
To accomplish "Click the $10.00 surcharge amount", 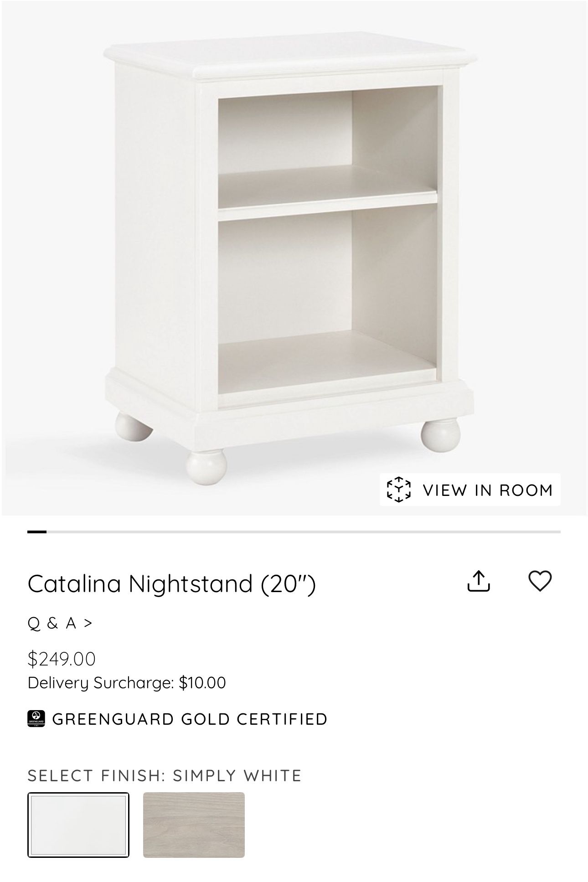I will point(202,683).
